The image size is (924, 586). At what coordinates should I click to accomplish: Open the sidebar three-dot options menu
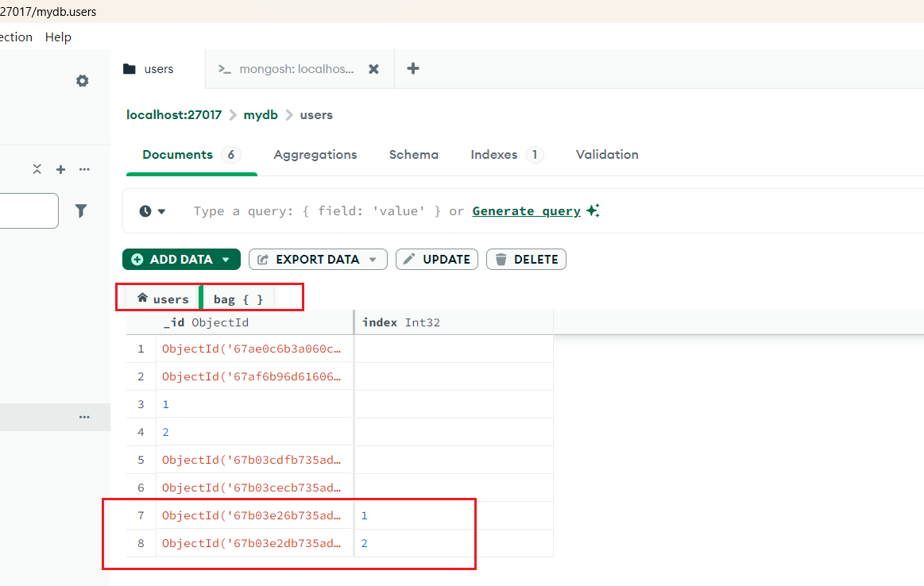(x=84, y=169)
